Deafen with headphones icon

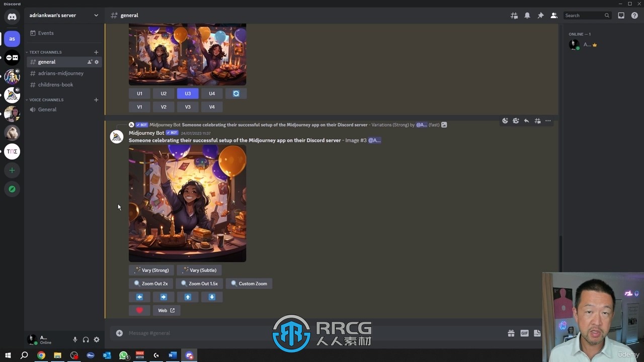click(x=86, y=340)
